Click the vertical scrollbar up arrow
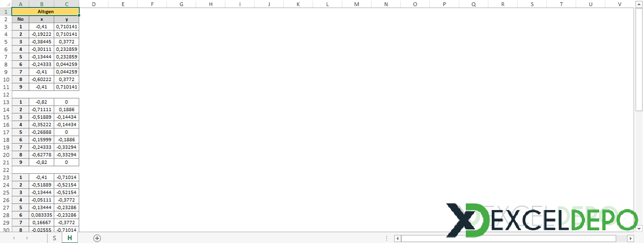The image size is (644, 243). (639, 4)
